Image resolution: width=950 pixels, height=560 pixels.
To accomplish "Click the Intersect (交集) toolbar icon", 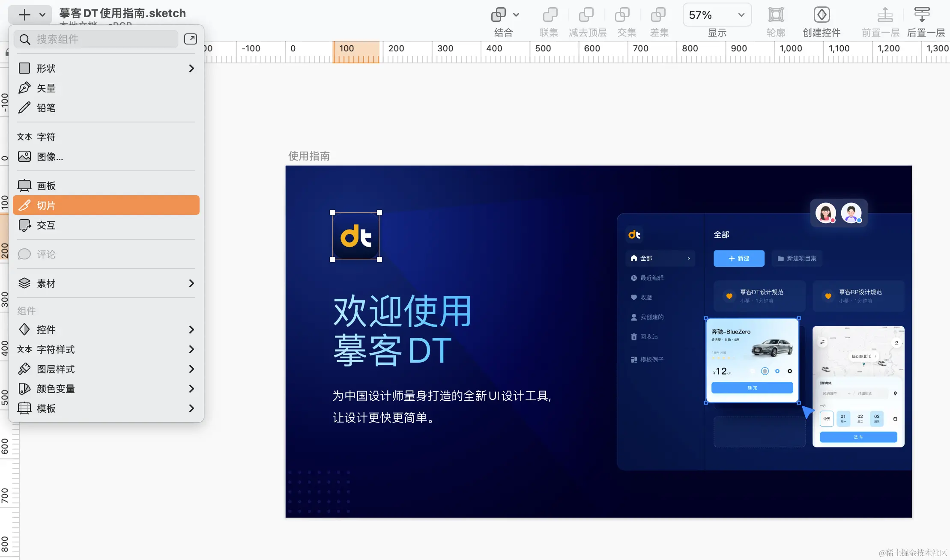I will 622,15.
